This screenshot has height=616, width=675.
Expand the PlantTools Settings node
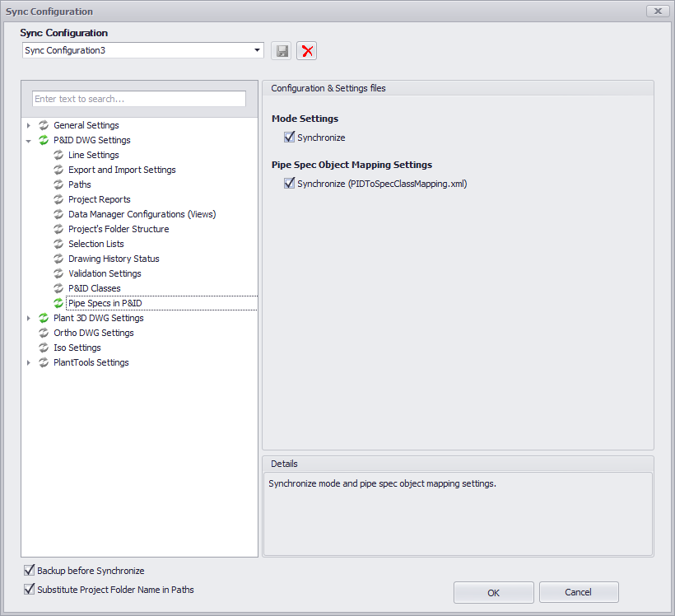(29, 362)
